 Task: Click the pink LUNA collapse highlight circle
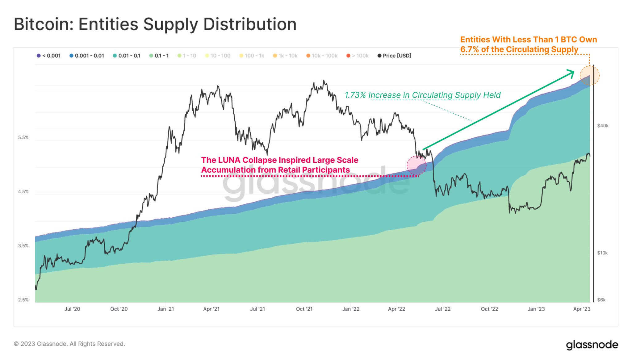416,165
